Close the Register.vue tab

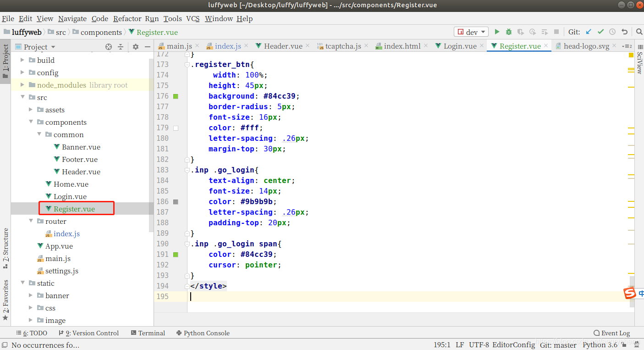pos(545,45)
